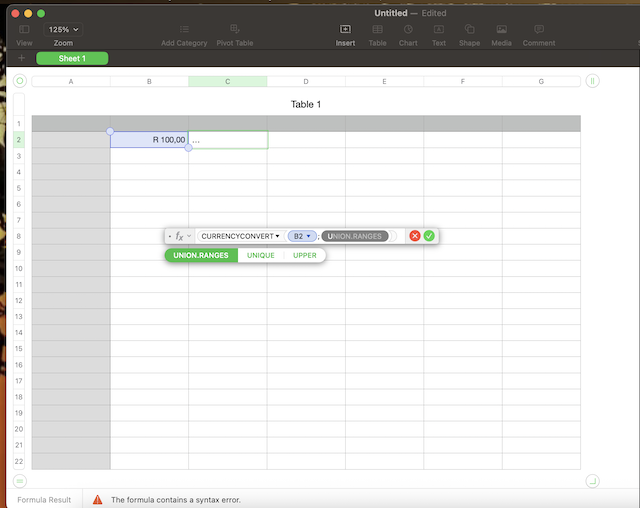Select the Sheet 1 tab
This screenshot has width=640, height=508.
[72, 58]
